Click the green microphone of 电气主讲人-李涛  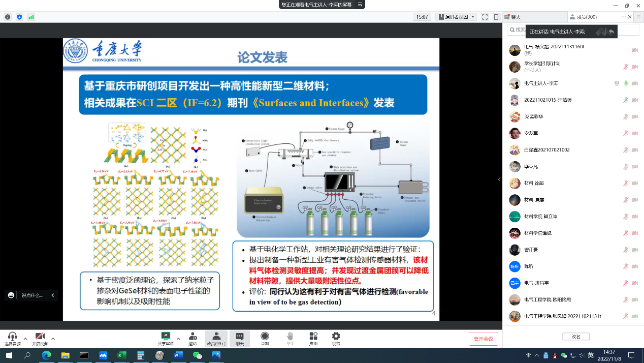click(626, 83)
